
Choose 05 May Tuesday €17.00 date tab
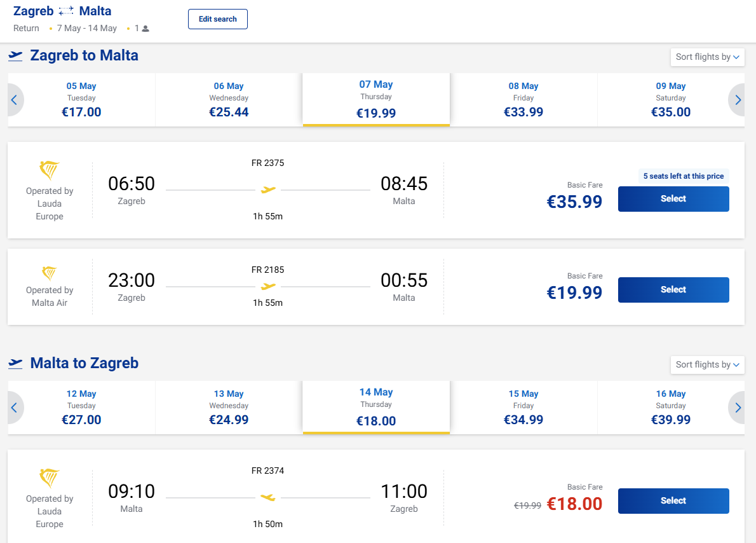point(81,100)
